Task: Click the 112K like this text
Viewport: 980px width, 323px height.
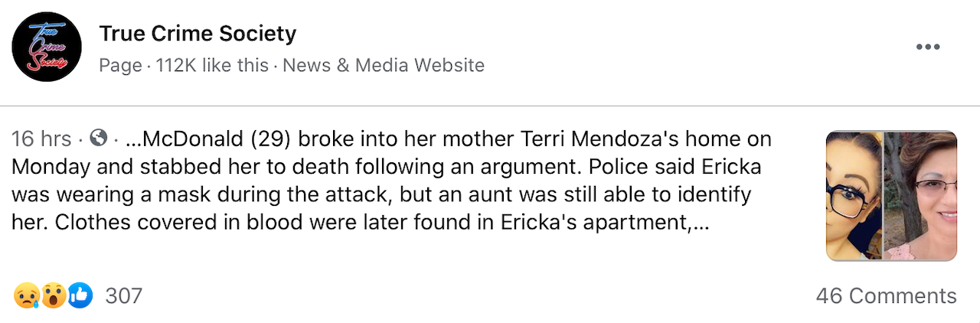Action: 212,66
